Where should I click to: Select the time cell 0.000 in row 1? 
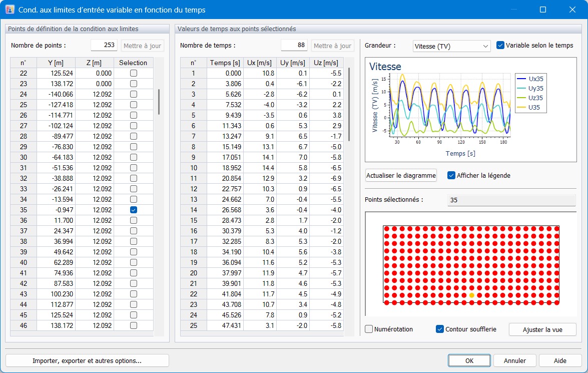coord(225,73)
